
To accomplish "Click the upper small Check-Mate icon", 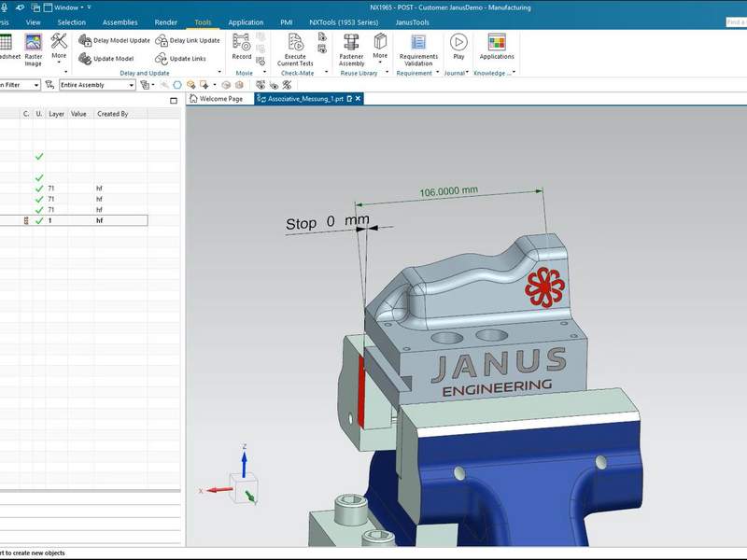I will click(322, 36).
